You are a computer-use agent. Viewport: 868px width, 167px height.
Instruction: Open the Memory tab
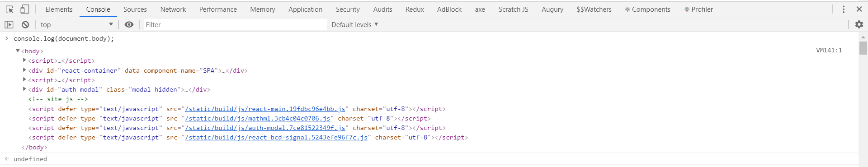point(263,9)
